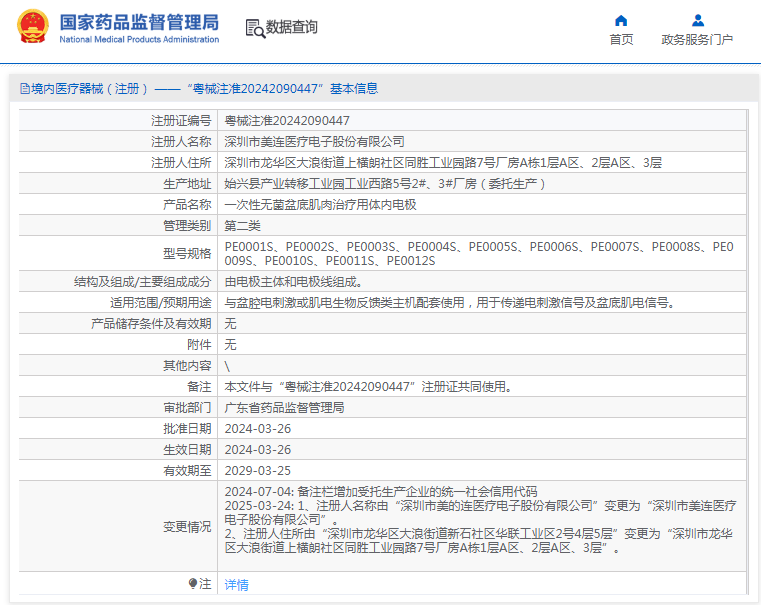Go to 政务服务门户 portal
The image size is (761, 605).
coord(697,40)
